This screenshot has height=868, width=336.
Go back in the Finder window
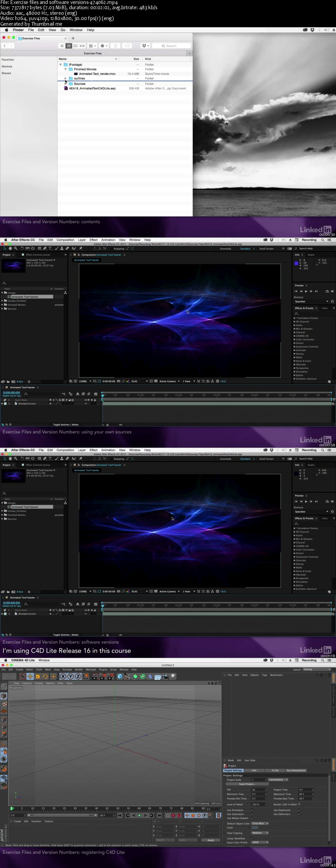click(x=4, y=46)
